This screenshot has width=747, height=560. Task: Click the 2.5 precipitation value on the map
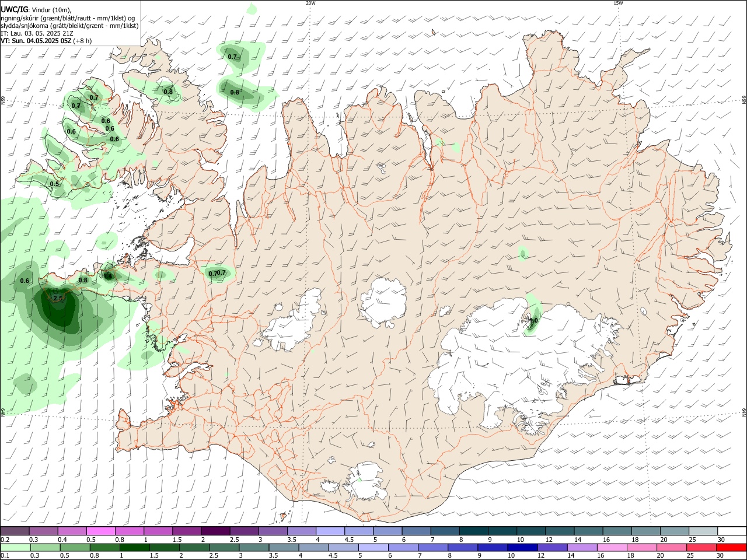point(58,298)
